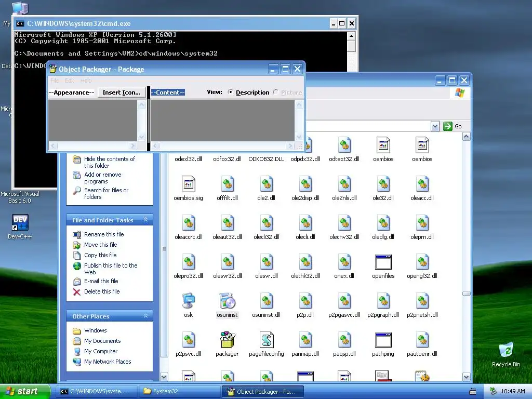Click the system tray icon beside the clock
Viewport: 532px width, 399px height.
point(494,392)
